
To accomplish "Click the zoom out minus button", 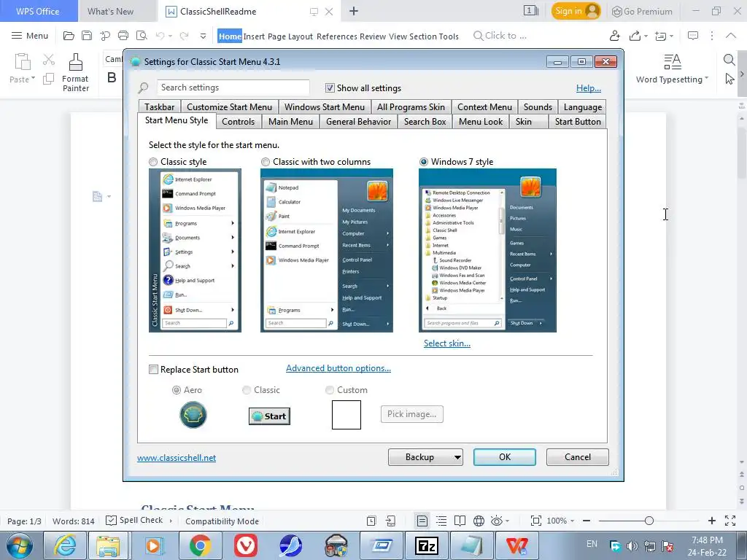I will point(587,521).
